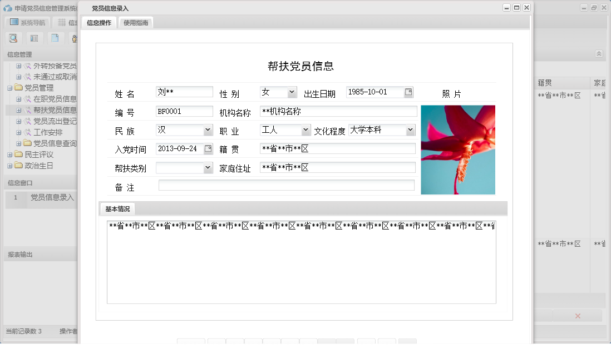This screenshot has height=364, width=611.
Task: Click the personnel icon in the toolbar
Action: pos(75,38)
